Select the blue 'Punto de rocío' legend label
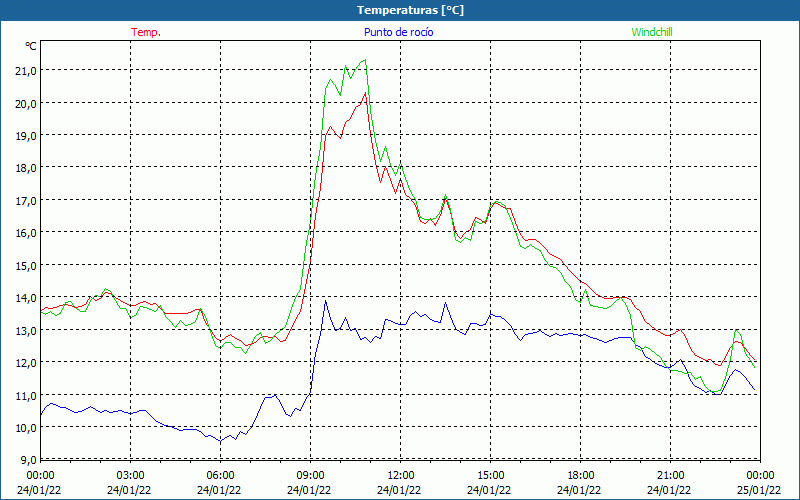Screen dimensions: 800x500 398,32
